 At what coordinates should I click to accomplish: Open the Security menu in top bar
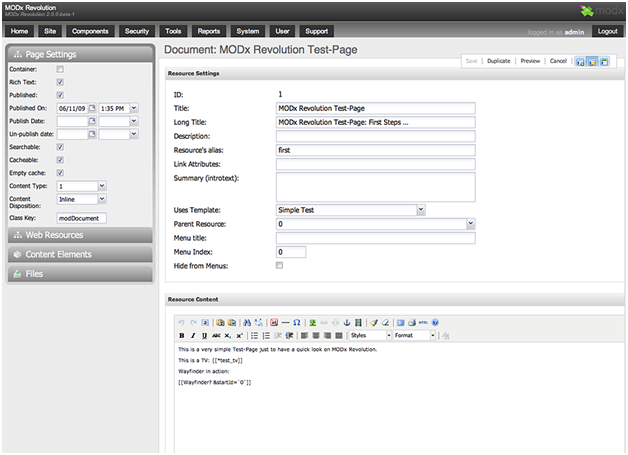[136, 32]
